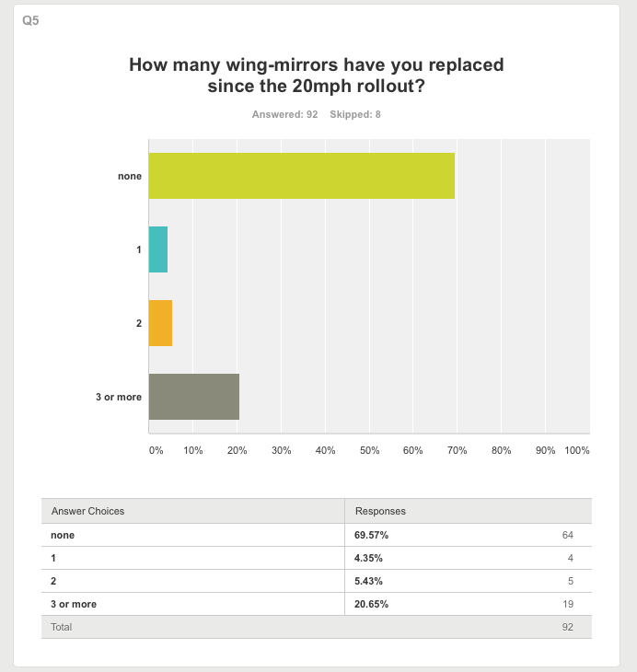Select the gray '3 or more' bar

[194, 397]
